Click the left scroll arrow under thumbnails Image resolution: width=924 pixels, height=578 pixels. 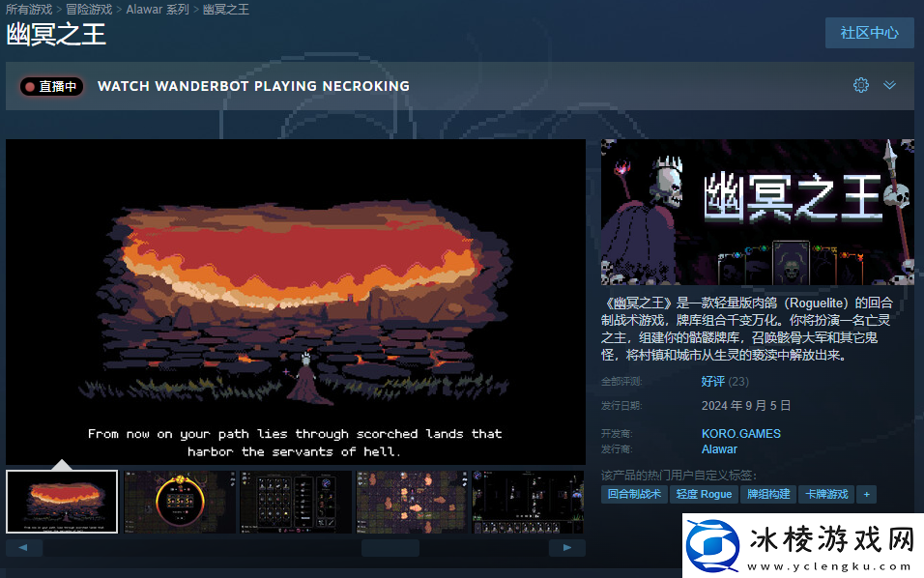pos(24,548)
